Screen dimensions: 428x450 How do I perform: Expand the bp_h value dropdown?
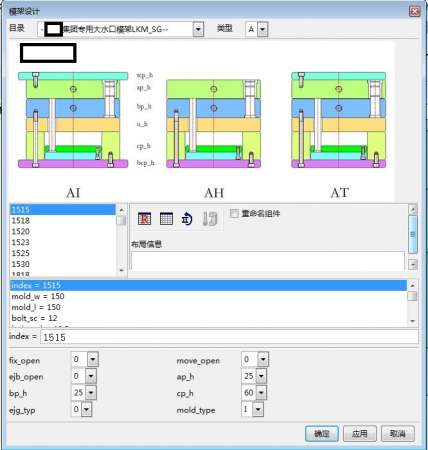coord(91,393)
